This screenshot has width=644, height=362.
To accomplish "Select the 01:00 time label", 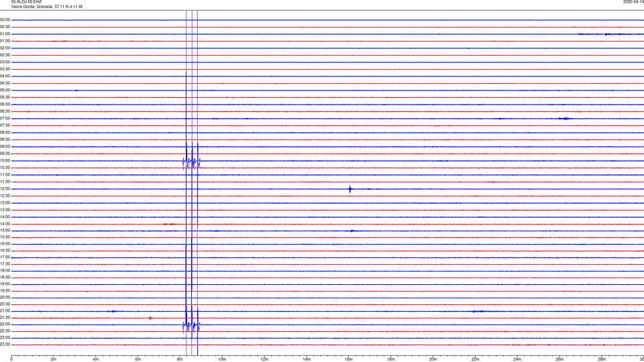I will point(5,34).
